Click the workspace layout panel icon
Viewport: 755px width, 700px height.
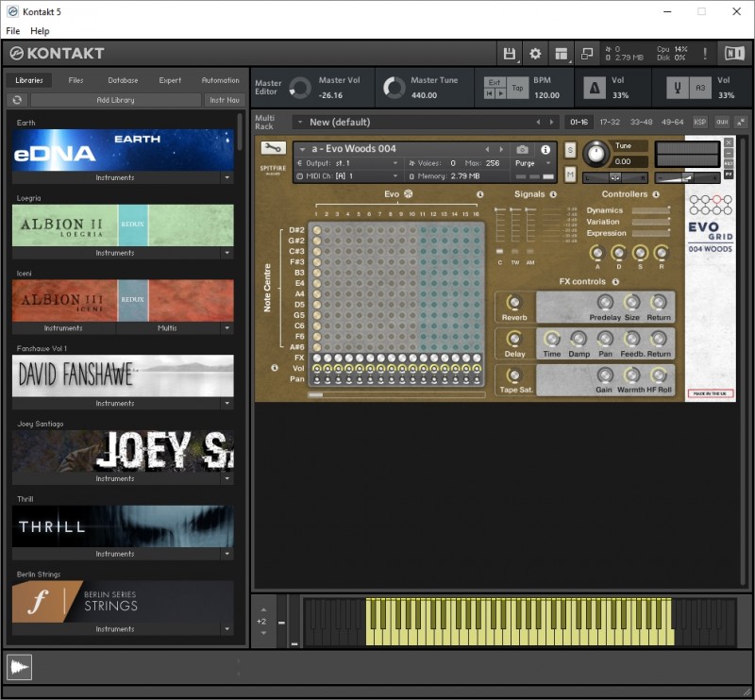pyautogui.click(x=562, y=54)
